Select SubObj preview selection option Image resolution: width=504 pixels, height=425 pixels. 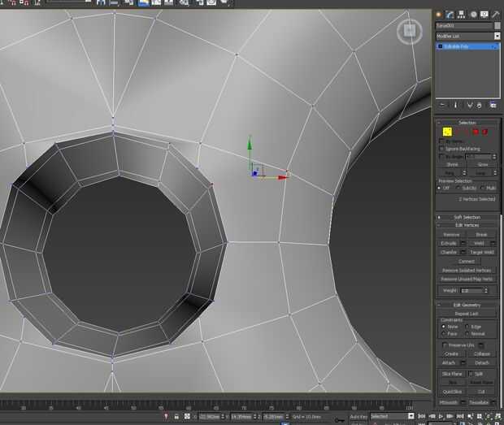click(x=460, y=188)
